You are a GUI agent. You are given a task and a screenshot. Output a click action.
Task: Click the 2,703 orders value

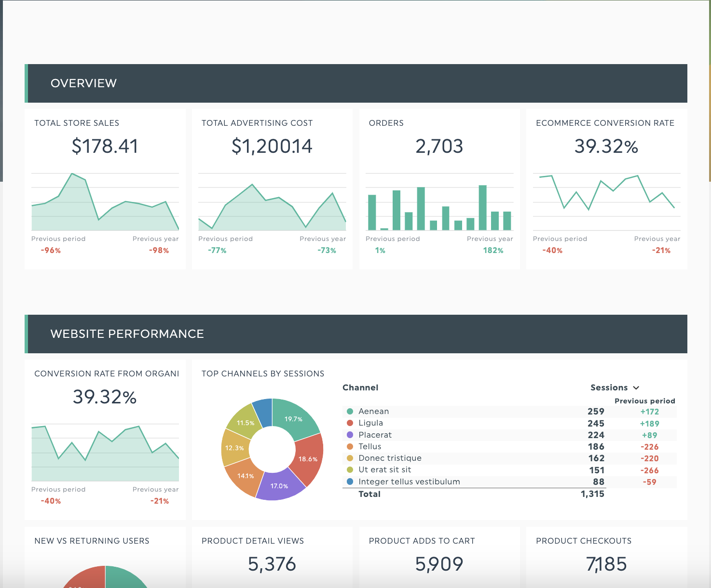(x=439, y=146)
